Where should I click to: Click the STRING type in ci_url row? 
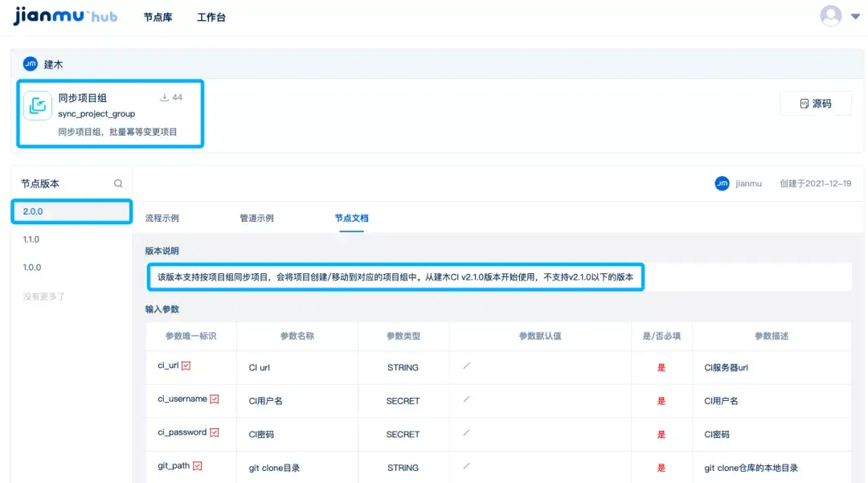coord(403,367)
